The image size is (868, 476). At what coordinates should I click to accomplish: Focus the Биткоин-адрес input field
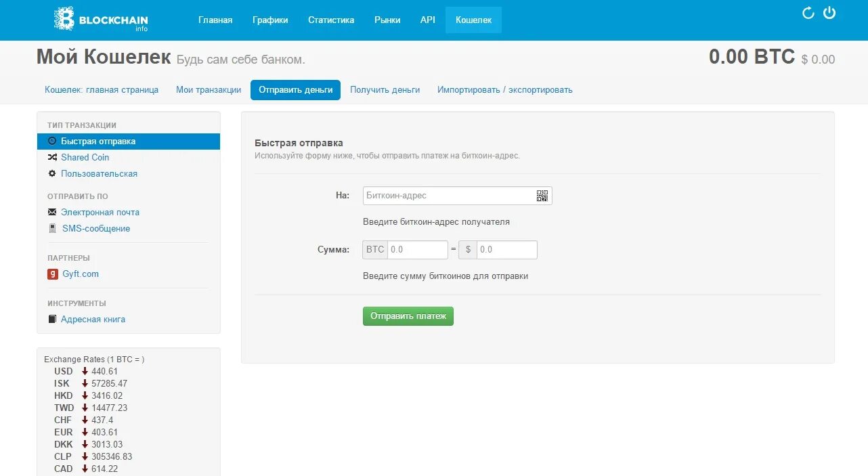[x=458, y=196]
